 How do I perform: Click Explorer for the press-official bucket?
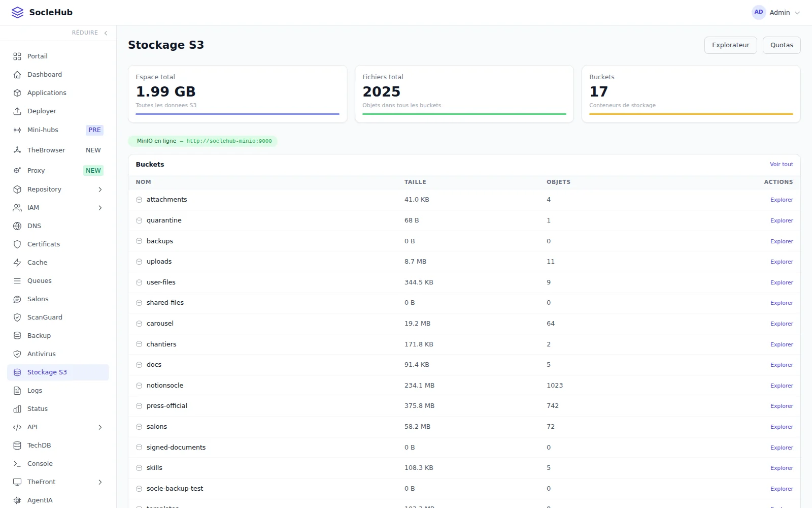(782, 406)
